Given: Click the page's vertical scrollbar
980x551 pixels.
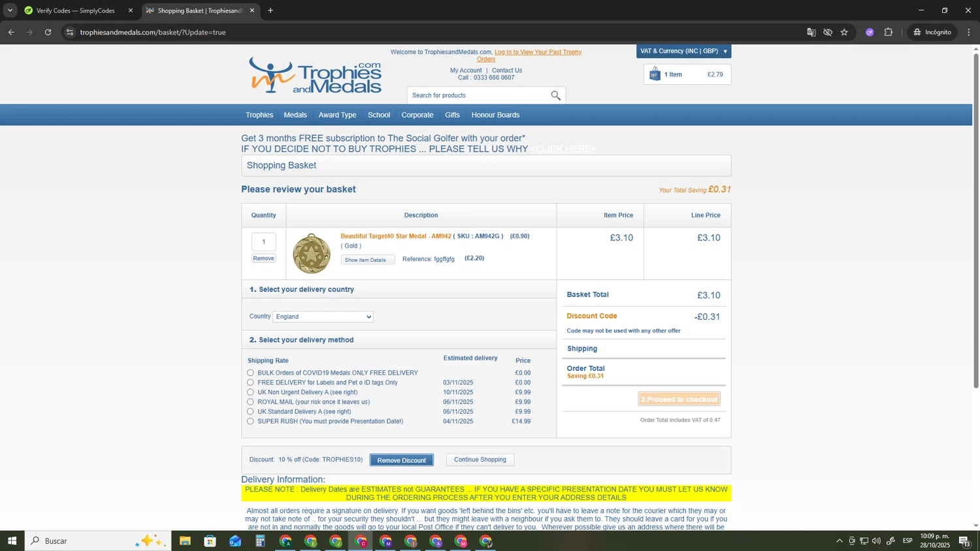Looking at the screenshot, I should [976, 221].
